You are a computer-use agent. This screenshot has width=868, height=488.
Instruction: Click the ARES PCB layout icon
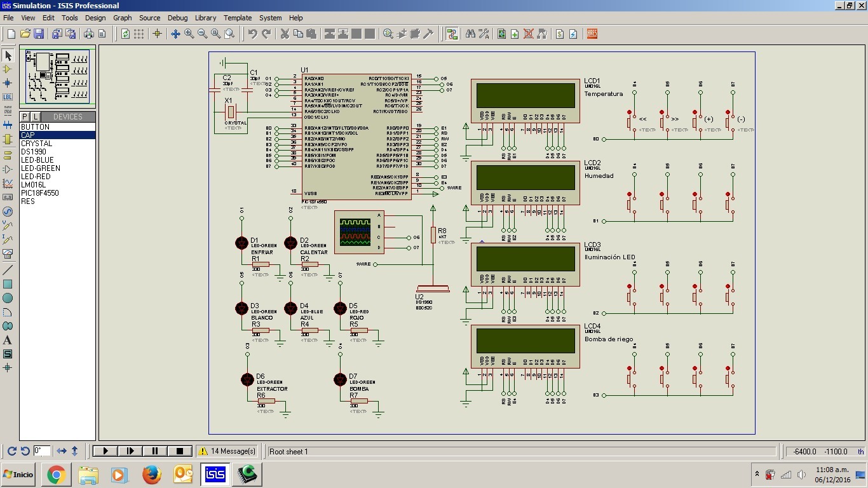(x=592, y=34)
